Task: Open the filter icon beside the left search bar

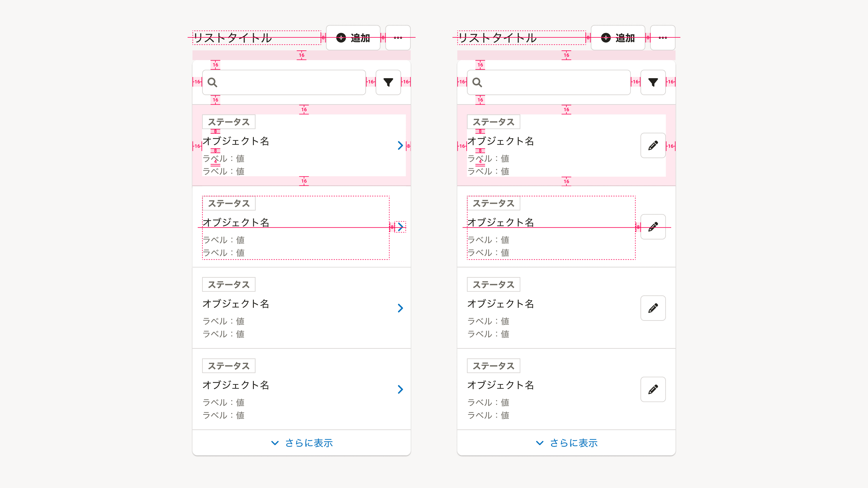Action: [388, 82]
